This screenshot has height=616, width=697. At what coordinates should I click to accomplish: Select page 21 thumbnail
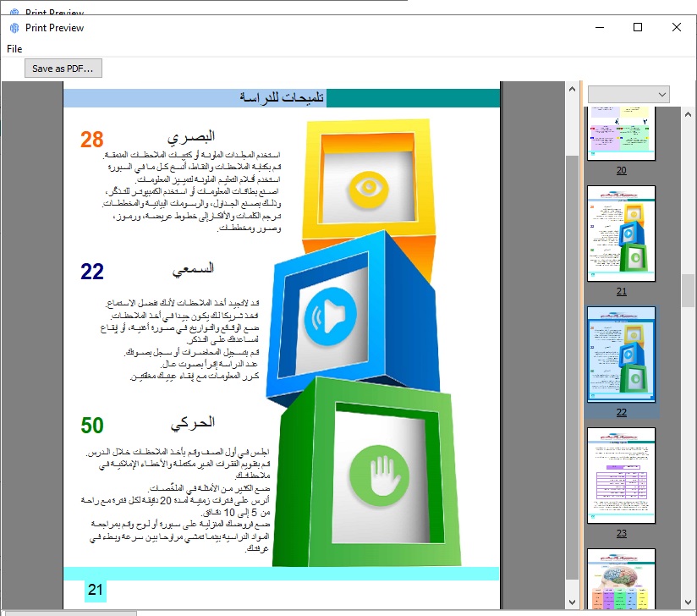621,234
